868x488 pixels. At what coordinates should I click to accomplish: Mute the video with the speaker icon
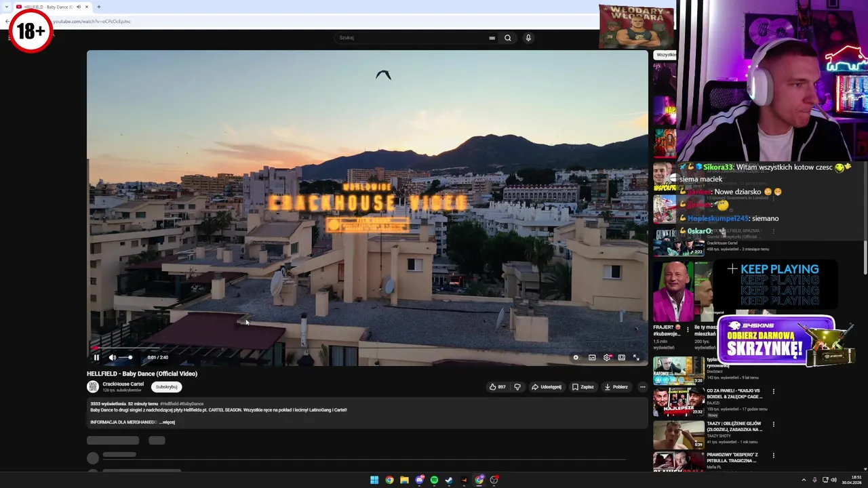(x=113, y=357)
